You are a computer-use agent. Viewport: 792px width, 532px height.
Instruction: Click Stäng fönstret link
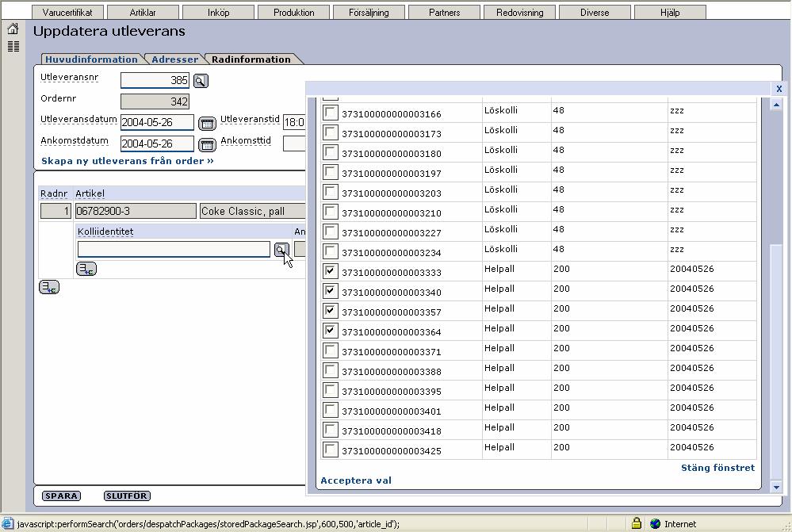[717, 468]
